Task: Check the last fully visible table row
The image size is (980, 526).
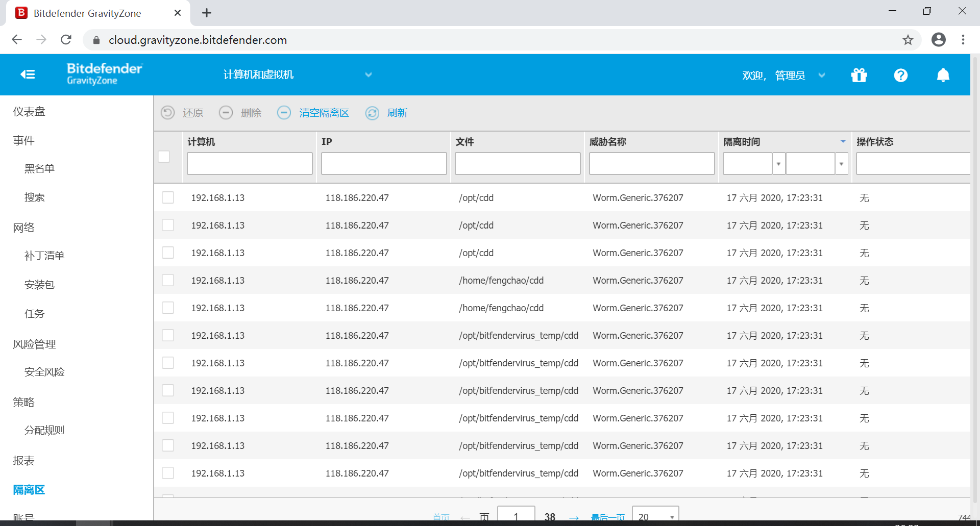Action: [168, 473]
